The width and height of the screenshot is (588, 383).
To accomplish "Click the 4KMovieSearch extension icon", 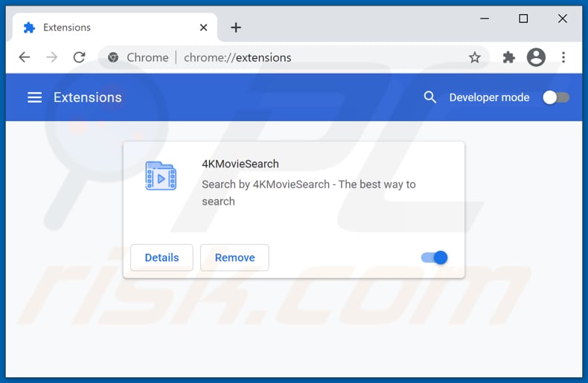I will [161, 176].
